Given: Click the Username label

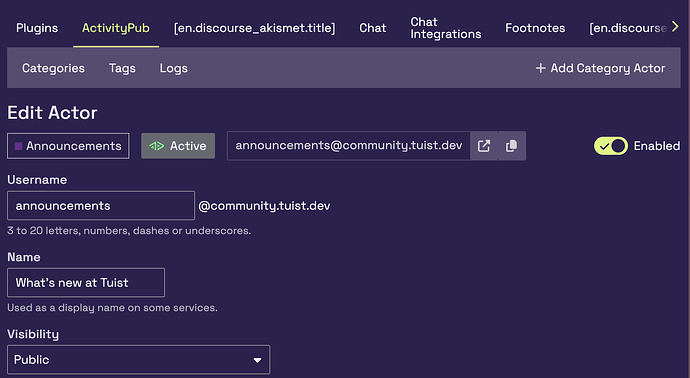Looking at the screenshot, I should point(37,180).
